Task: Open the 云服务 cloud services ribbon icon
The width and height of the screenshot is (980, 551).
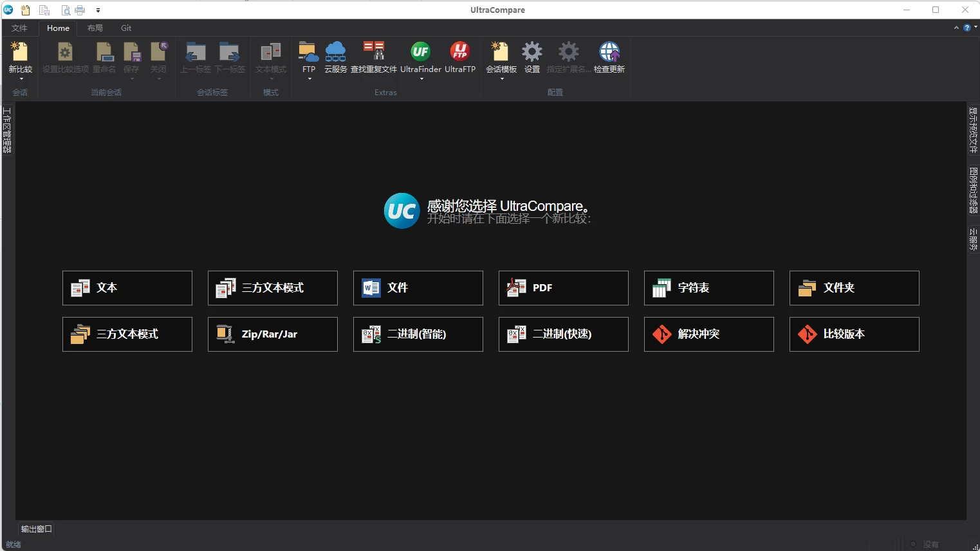Action: [335, 57]
